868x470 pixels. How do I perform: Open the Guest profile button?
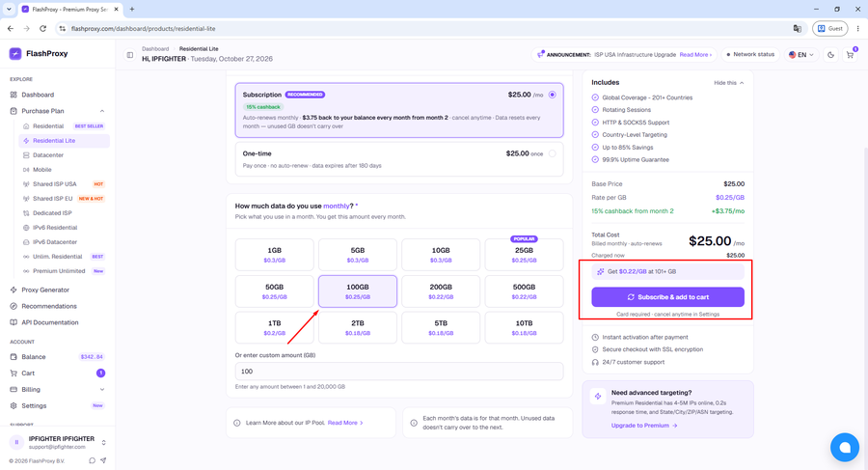point(829,28)
